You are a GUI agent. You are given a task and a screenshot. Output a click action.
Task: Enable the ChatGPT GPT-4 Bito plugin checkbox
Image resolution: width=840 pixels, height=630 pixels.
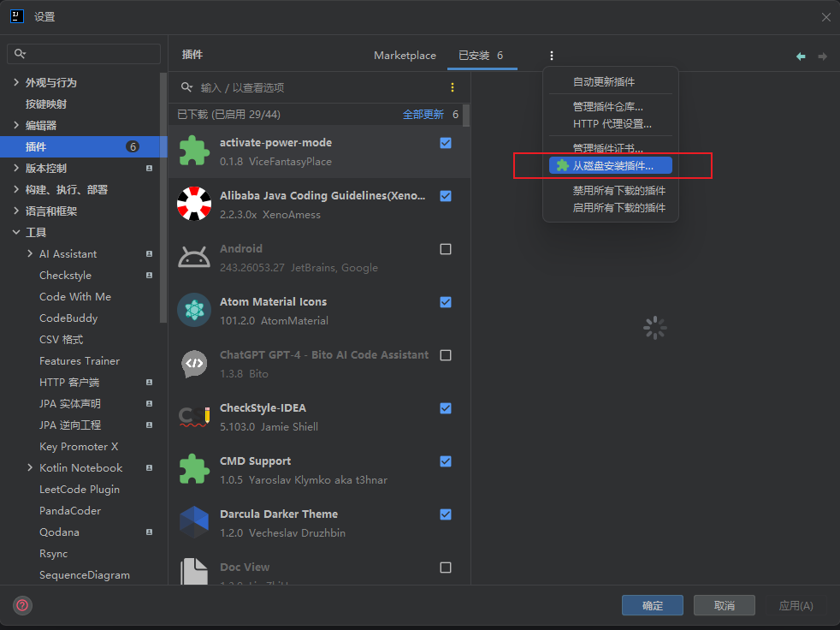coord(446,355)
